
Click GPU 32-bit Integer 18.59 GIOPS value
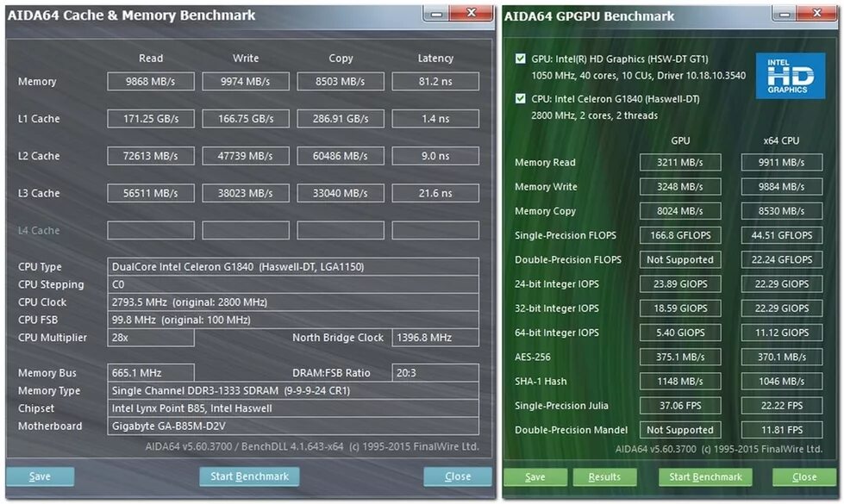680,308
